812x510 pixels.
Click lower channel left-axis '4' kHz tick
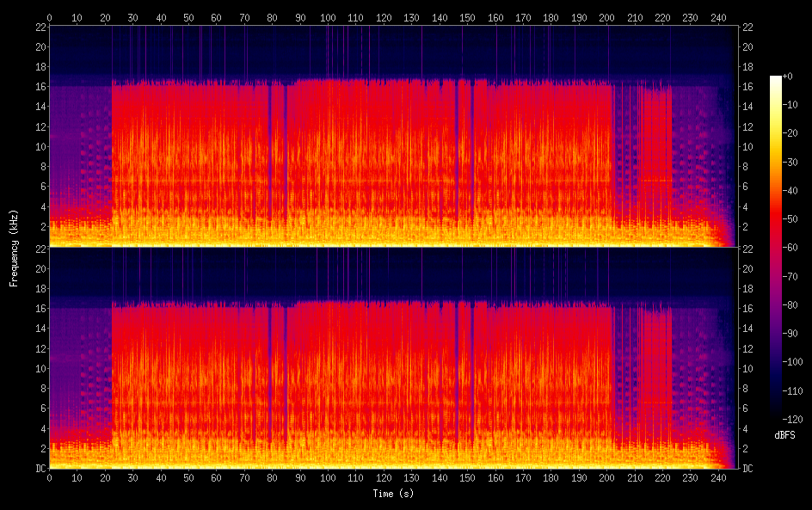point(44,428)
